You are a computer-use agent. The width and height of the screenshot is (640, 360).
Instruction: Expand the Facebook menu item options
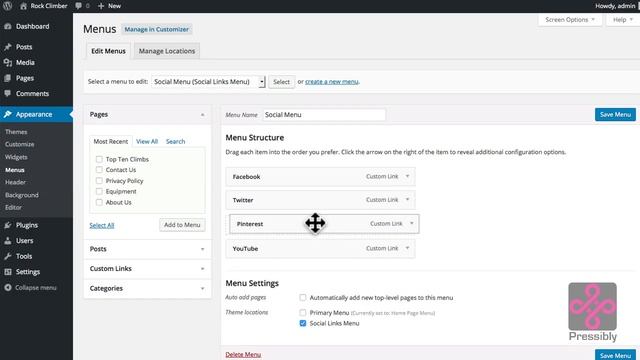pos(407,176)
